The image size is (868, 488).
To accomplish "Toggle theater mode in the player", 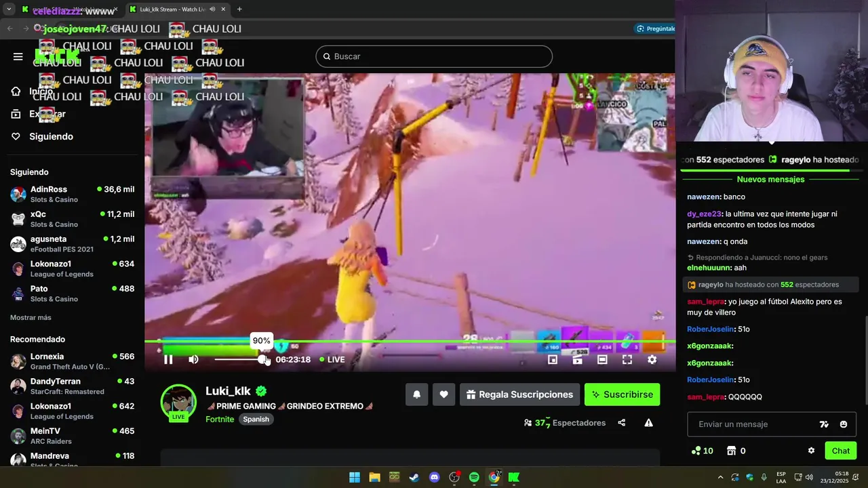I will (602, 360).
